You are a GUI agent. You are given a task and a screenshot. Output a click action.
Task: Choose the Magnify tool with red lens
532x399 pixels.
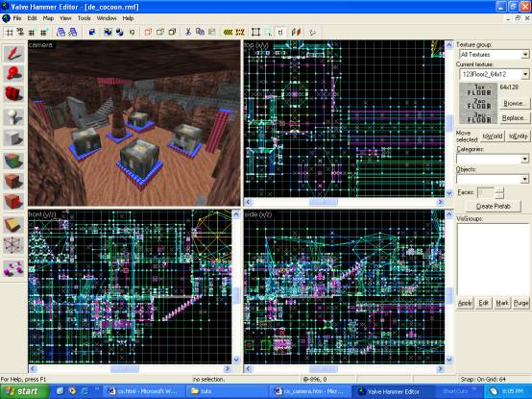(13, 73)
